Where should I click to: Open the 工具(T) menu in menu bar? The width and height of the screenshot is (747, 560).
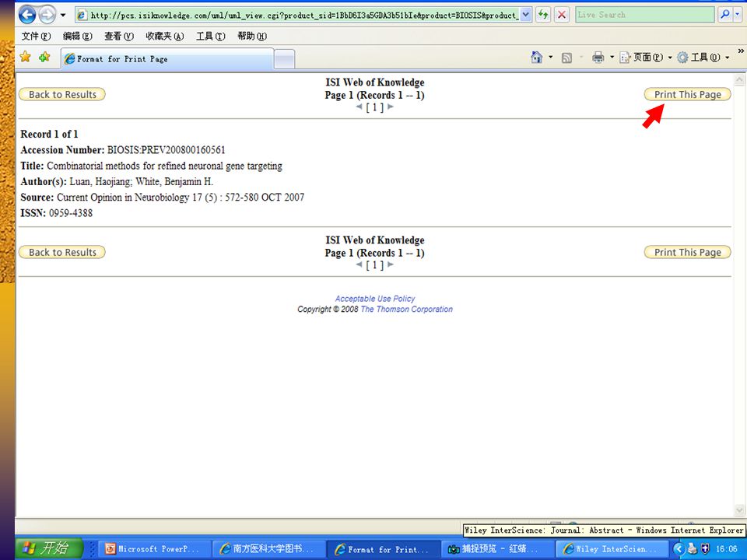[x=211, y=37]
